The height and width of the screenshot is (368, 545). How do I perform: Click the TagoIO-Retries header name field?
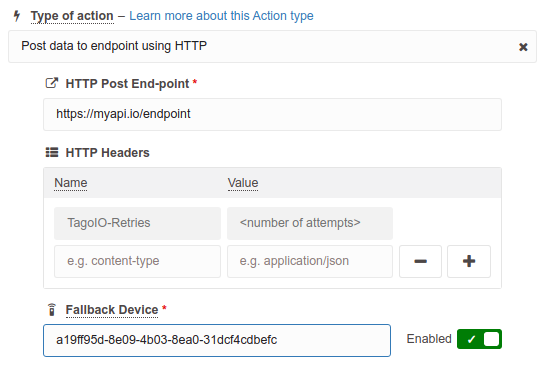137,223
